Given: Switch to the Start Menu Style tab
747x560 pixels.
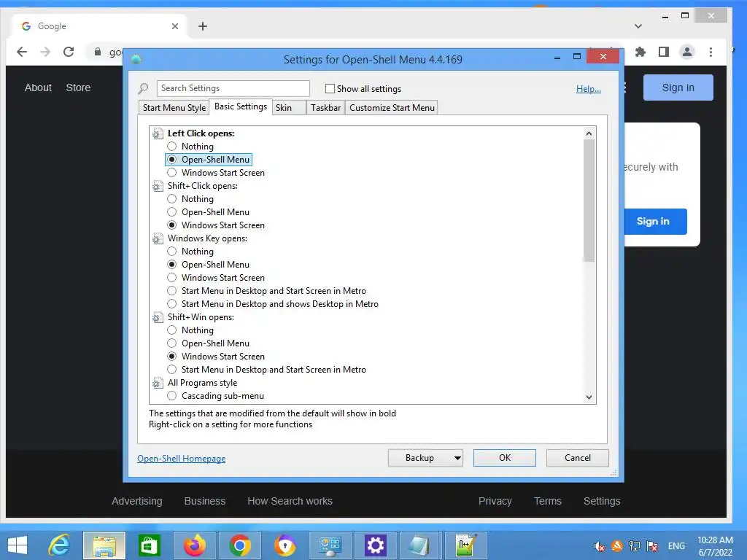Looking at the screenshot, I should pos(174,108).
